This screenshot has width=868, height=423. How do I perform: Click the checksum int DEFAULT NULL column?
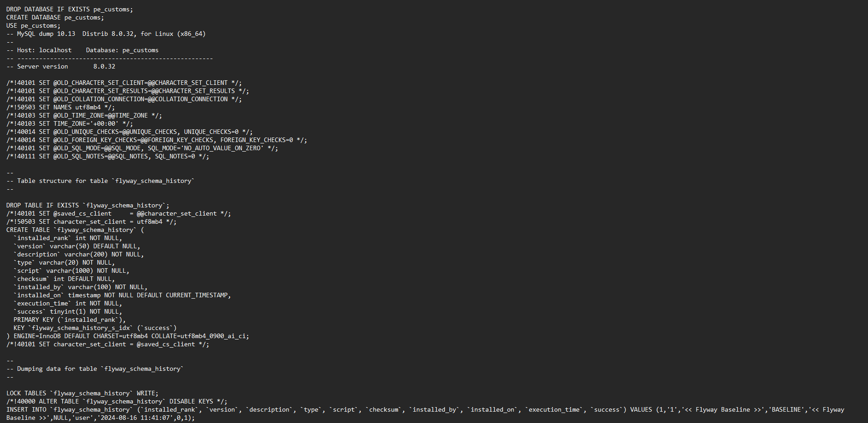[x=64, y=279]
